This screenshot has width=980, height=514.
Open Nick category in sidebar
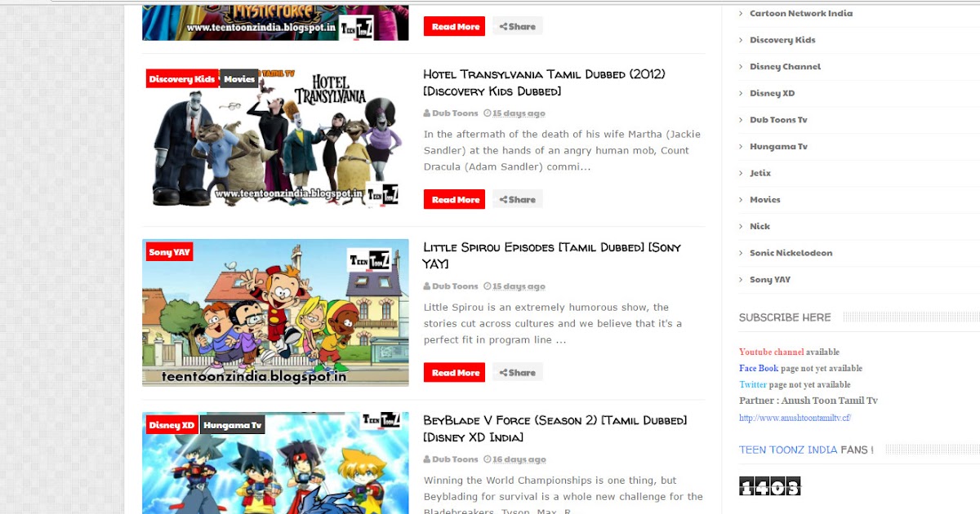pyautogui.click(x=759, y=226)
